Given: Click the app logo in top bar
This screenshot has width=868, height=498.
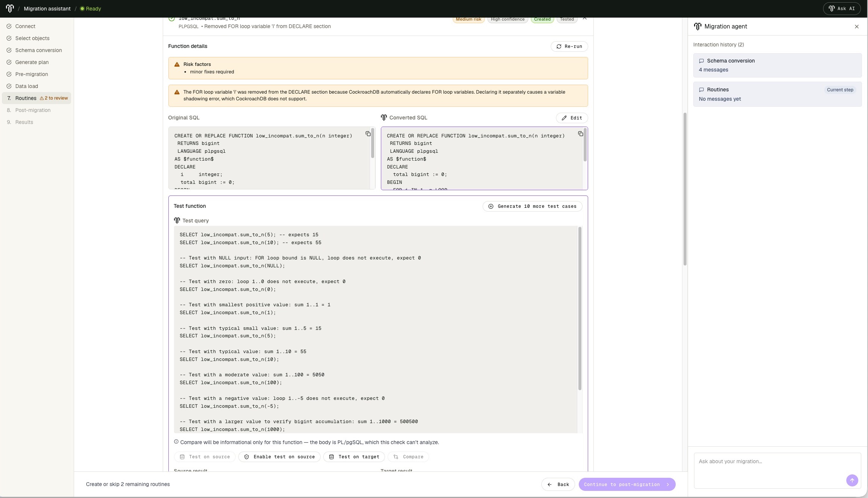Looking at the screenshot, I should click(10, 8).
